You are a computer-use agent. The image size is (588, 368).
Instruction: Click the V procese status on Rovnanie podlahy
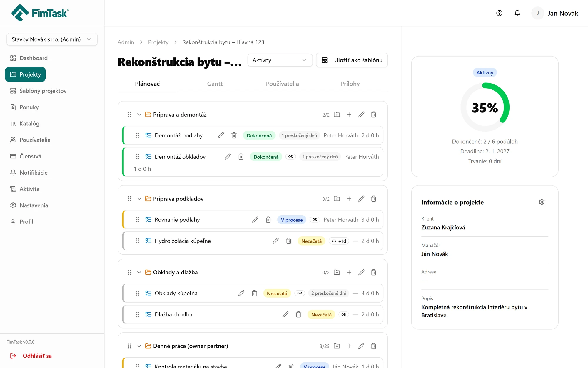coord(292,220)
